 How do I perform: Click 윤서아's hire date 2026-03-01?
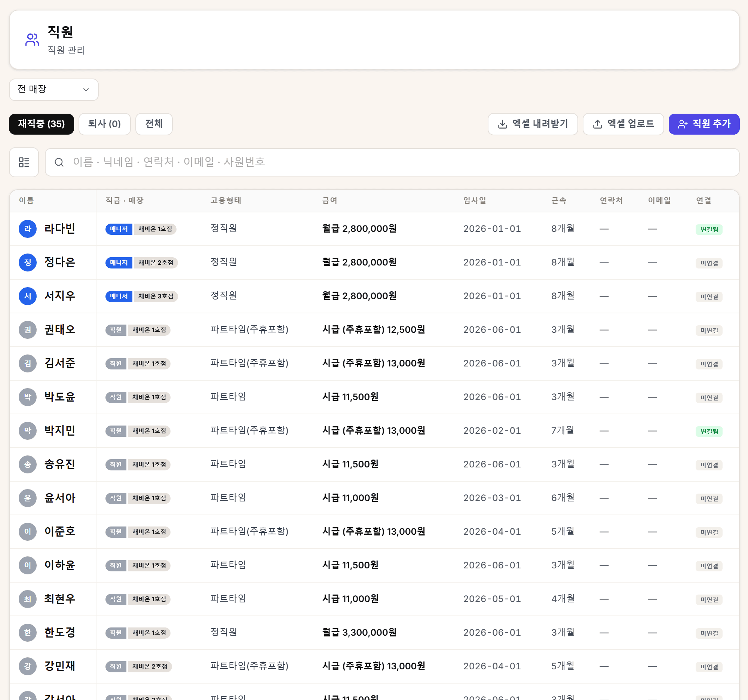pyautogui.click(x=492, y=498)
